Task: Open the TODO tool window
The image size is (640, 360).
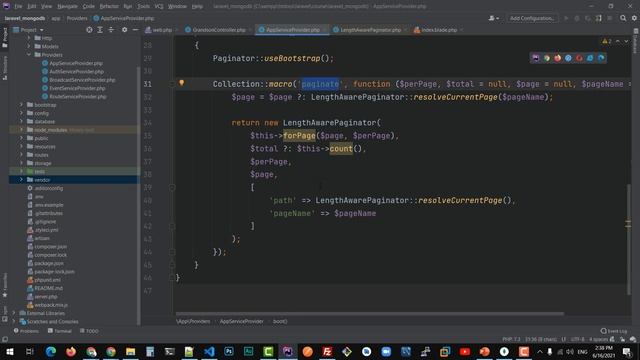Action: [89, 331]
